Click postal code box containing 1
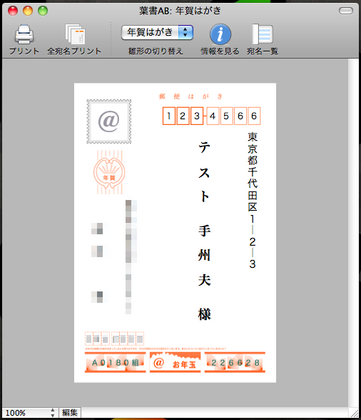 169,116
